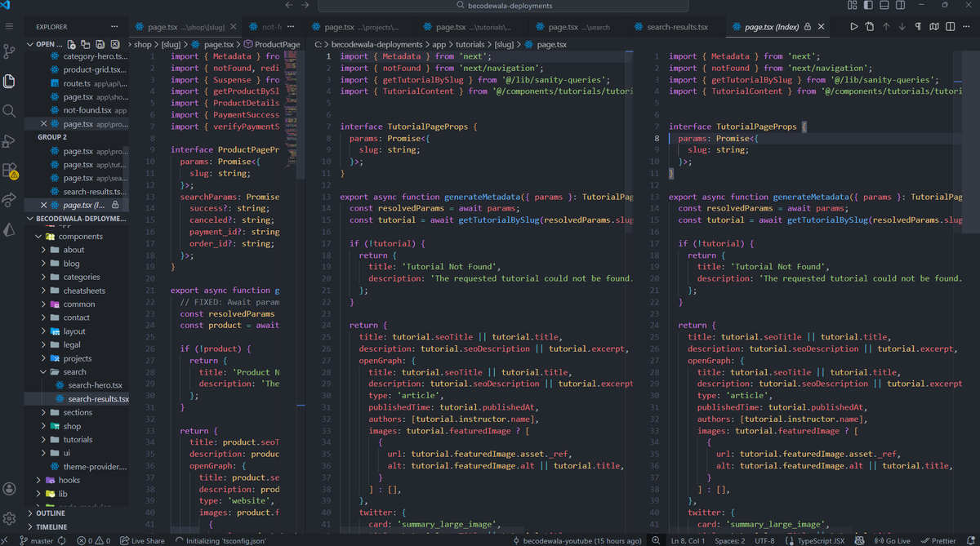Toggle whitespace pilcrow icon in toolbar
Screen dimensions: 980x546
click(x=918, y=27)
